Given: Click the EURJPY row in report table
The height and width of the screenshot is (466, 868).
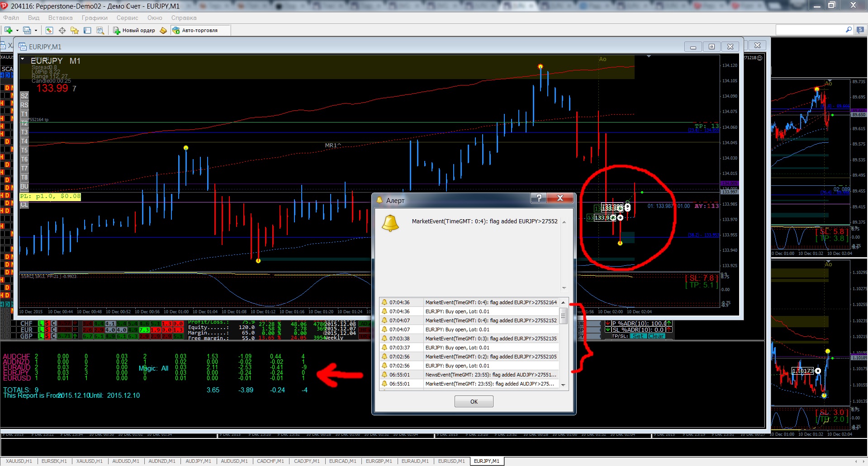Looking at the screenshot, I should (154, 373).
